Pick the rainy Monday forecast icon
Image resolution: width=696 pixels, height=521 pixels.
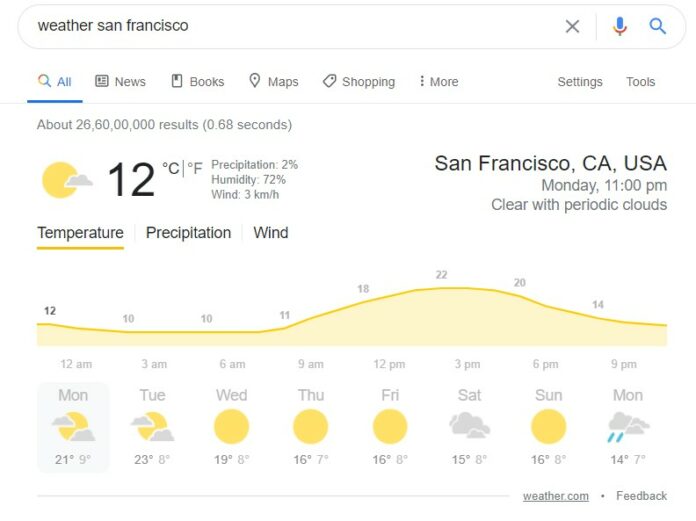[x=628, y=427]
